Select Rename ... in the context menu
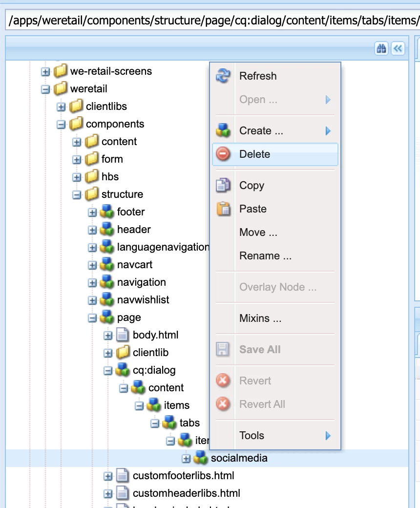The width and height of the screenshot is (420, 508). (x=275, y=255)
